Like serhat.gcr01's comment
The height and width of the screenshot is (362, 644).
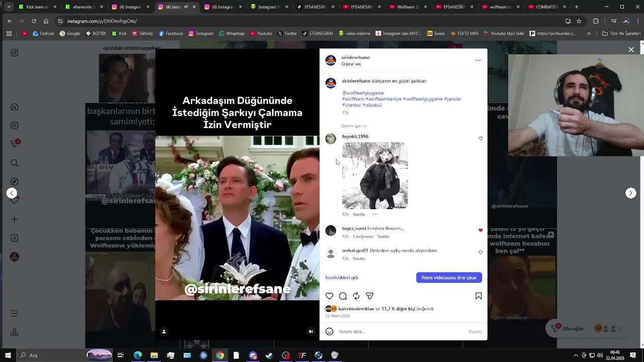click(x=480, y=252)
